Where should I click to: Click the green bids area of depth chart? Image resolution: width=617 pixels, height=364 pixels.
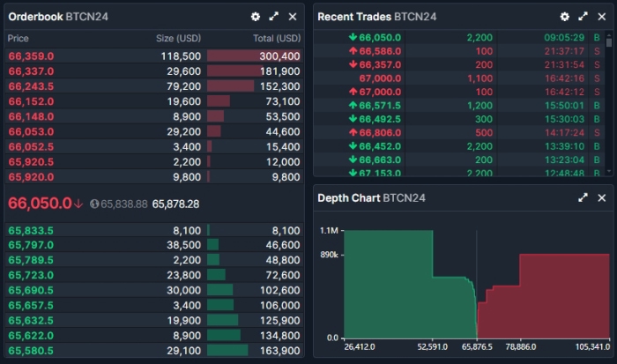coord(397,291)
